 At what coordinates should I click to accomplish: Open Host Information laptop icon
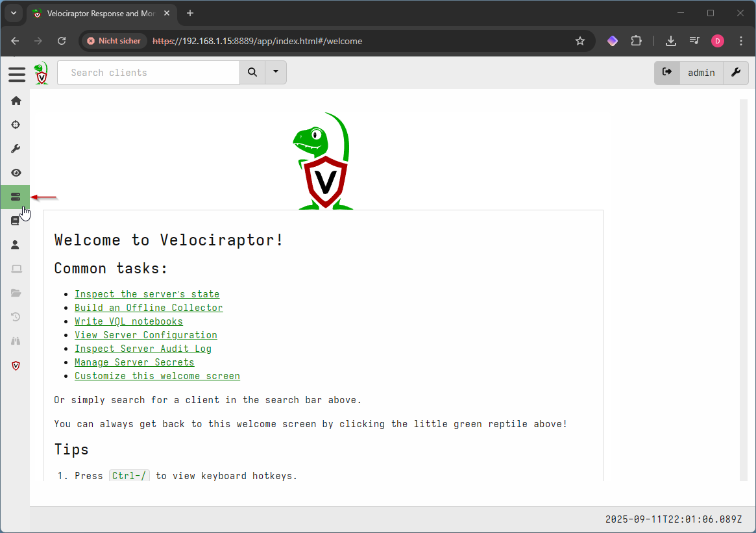point(16,269)
